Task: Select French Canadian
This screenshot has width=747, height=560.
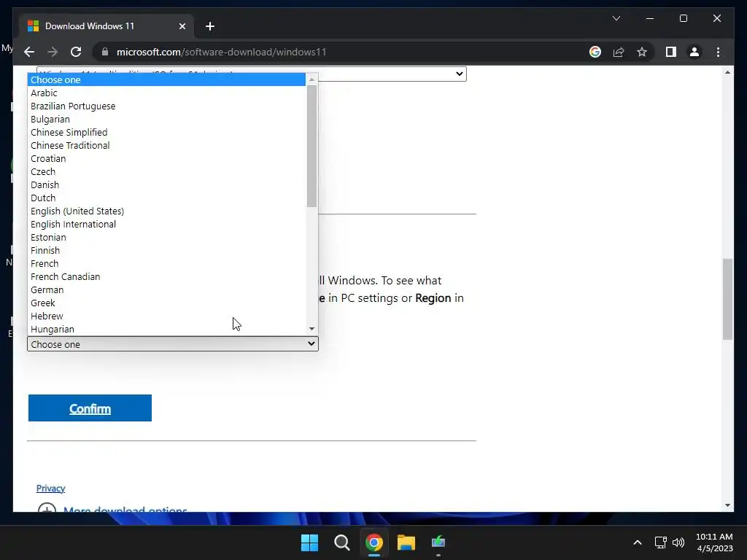Action: coord(166,276)
